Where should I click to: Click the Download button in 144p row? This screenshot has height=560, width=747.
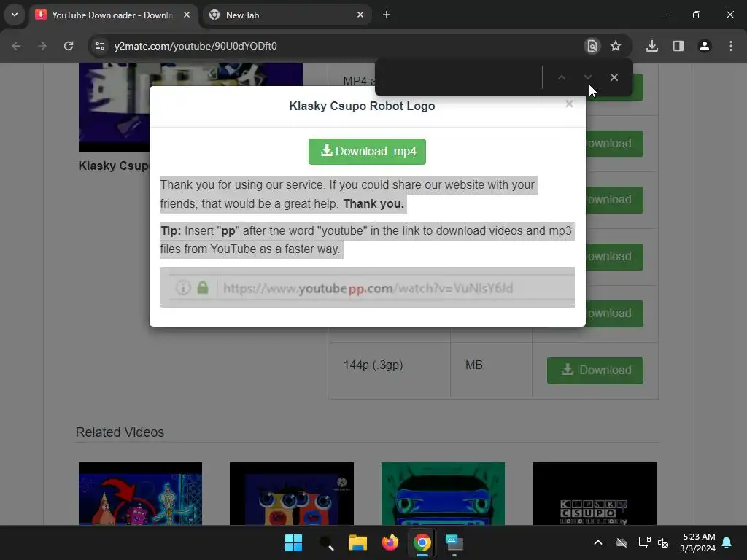[595, 370]
